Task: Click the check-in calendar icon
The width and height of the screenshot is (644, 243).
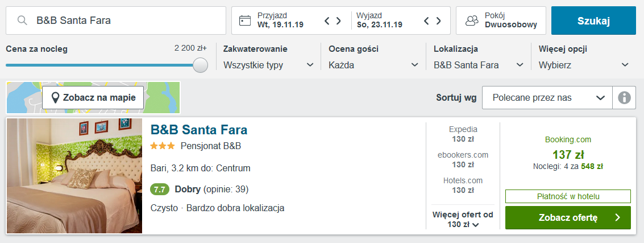Action: pos(245,20)
